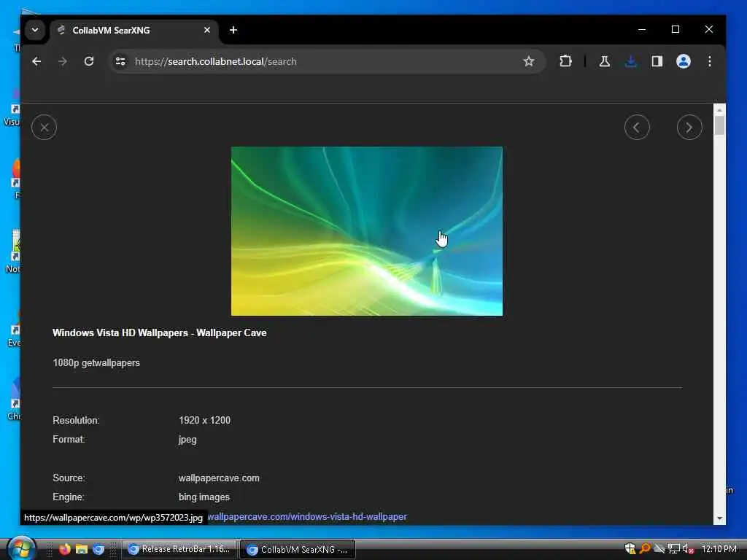This screenshot has height=560, width=747.
Task: View site information icon
Action: click(x=120, y=61)
